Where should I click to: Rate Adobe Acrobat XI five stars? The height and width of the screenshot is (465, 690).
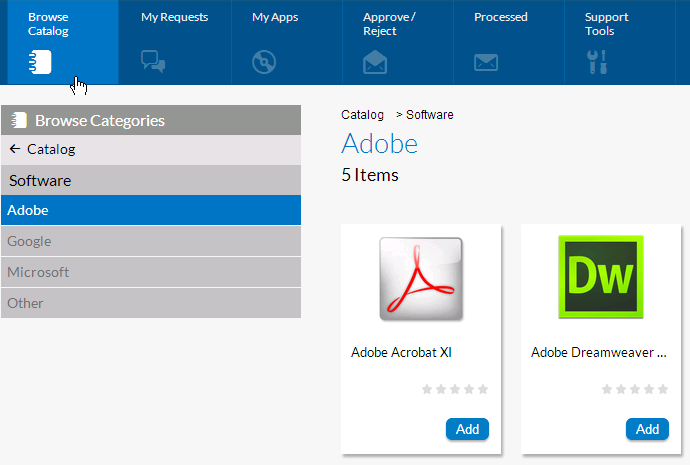(x=483, y=389)
